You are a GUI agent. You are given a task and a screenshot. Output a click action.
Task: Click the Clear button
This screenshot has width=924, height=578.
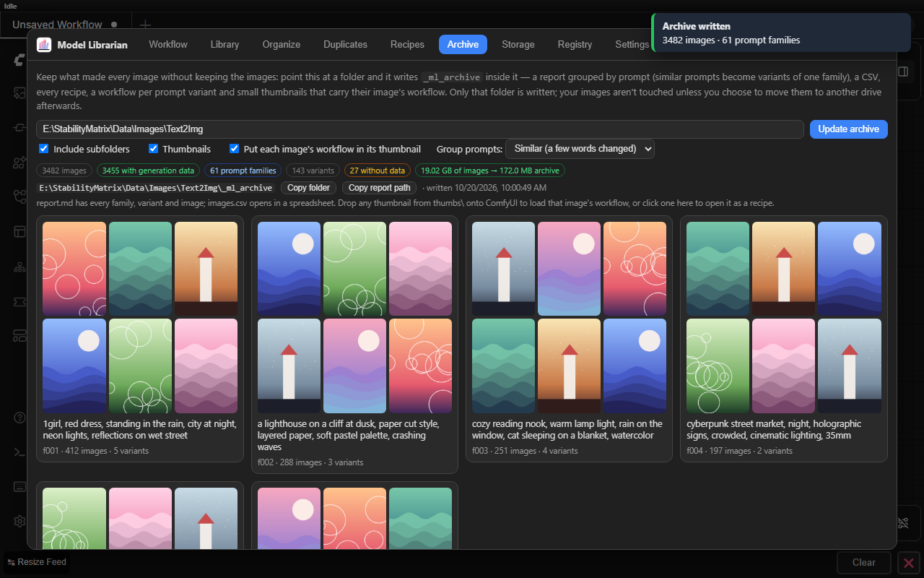pos(863,562)
